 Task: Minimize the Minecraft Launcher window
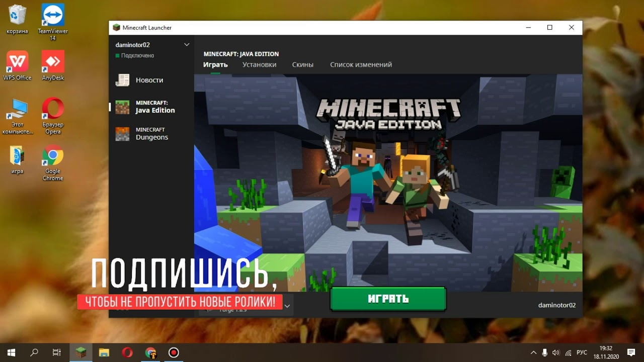coord(528,28)
